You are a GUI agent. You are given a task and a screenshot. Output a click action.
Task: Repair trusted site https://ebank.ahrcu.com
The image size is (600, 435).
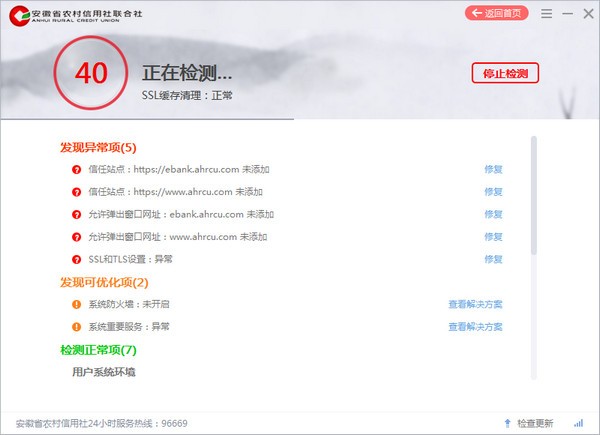point(493,169)
